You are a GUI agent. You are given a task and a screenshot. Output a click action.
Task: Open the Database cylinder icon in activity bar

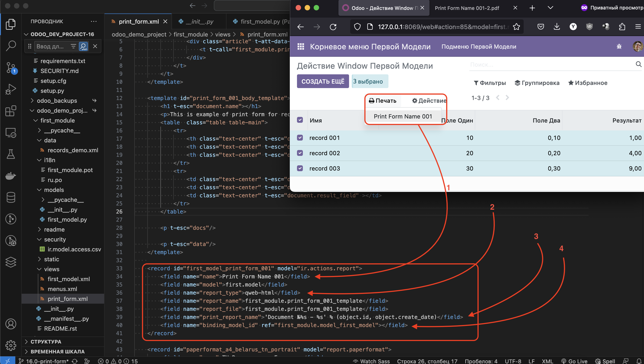point(11,198)
